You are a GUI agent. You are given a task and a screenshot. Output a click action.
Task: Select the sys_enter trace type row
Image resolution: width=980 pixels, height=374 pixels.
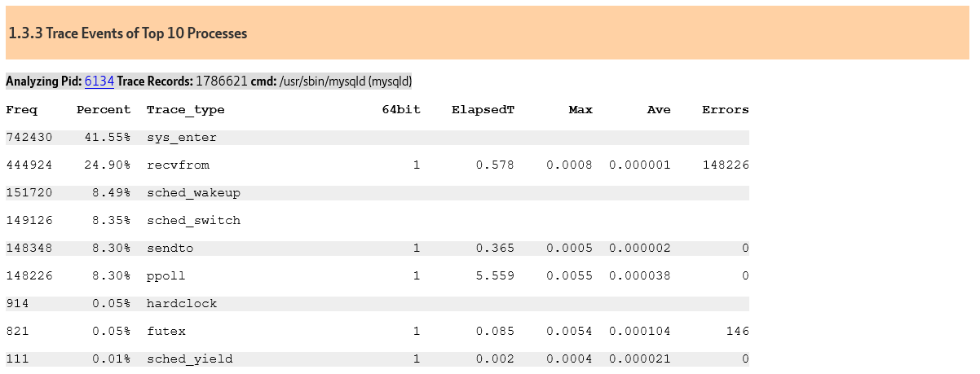pos(377,138)
